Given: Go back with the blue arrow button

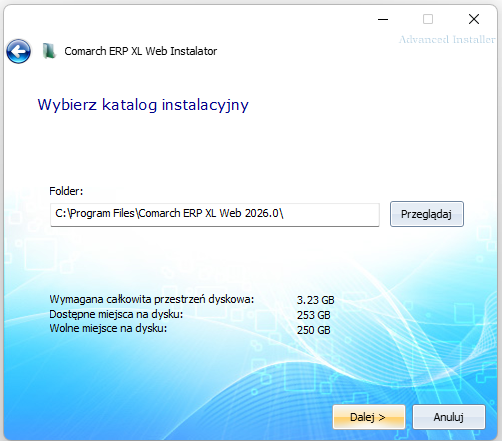Looking at the screenshot, I should tap(19, 51).
